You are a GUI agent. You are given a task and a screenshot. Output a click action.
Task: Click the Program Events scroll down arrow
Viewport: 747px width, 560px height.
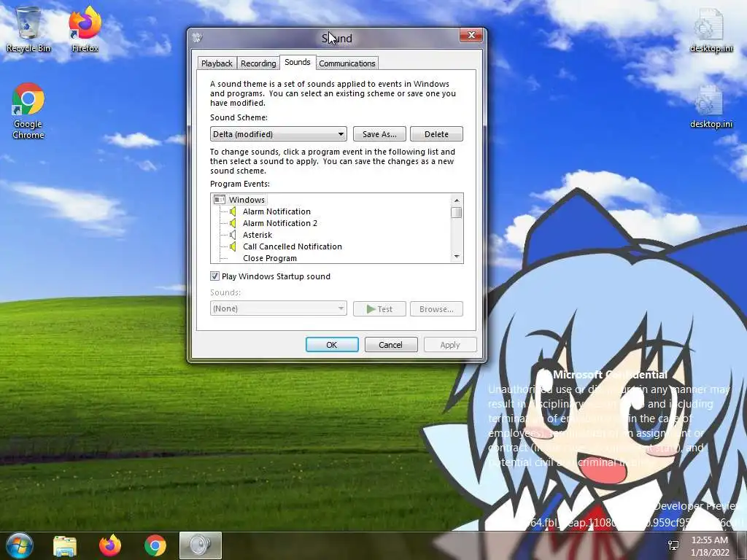coord(457,257)
